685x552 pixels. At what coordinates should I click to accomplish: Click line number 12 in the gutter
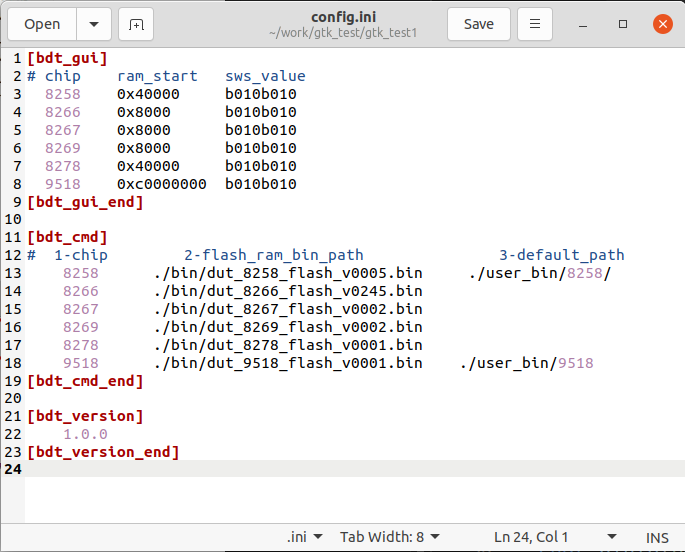coord(13,255)
